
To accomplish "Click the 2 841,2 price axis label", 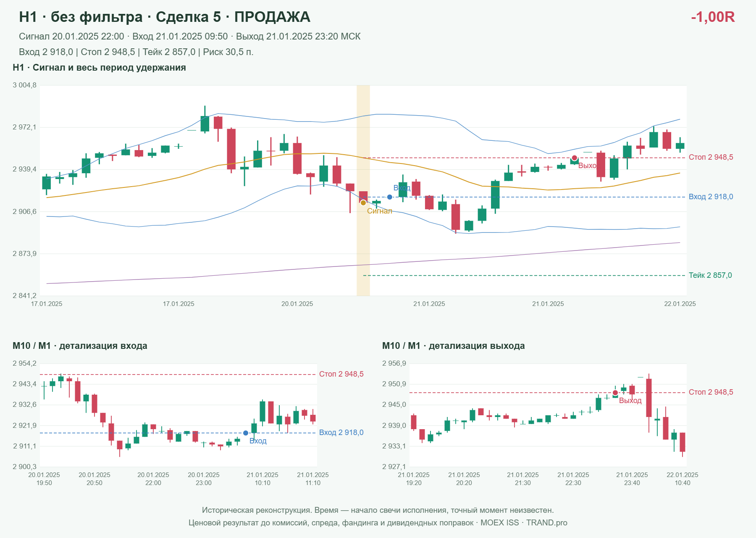I will click(25, 295).
